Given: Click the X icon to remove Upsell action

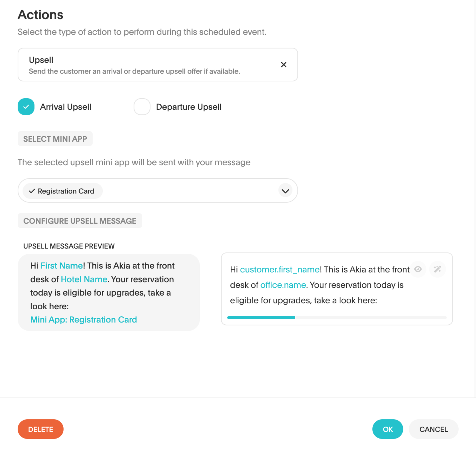Looking at the screenshot, I should [283, 65].
